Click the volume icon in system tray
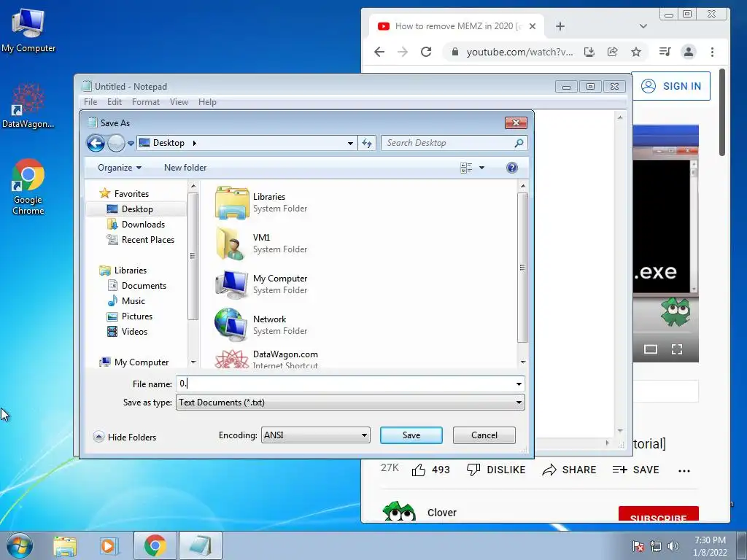 673,546
